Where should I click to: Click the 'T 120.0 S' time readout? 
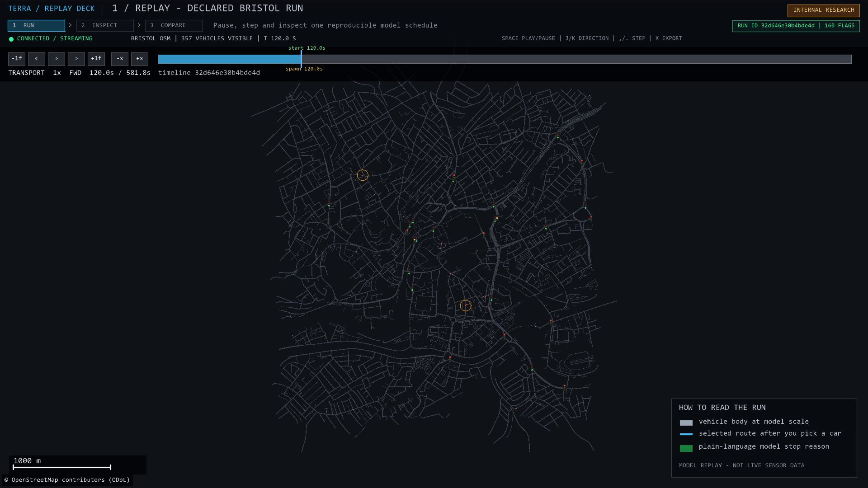pyautogui.click(x=280, y=38)
